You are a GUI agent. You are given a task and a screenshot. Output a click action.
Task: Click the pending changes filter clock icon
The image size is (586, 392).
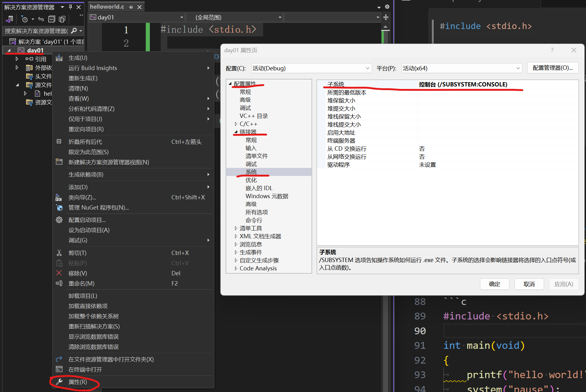tap(24, 19)
